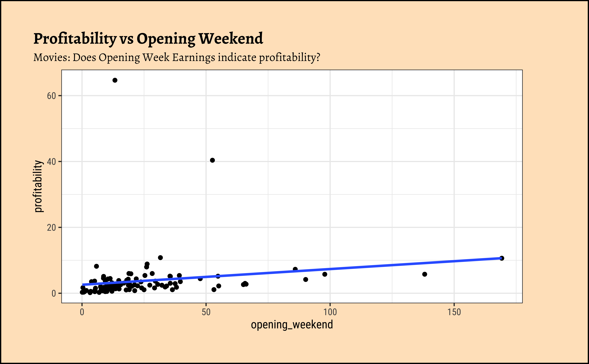589x364 pixels.
Task: Click the 'Profitability vs Opening Weekend' title
Action: point(148,39)
